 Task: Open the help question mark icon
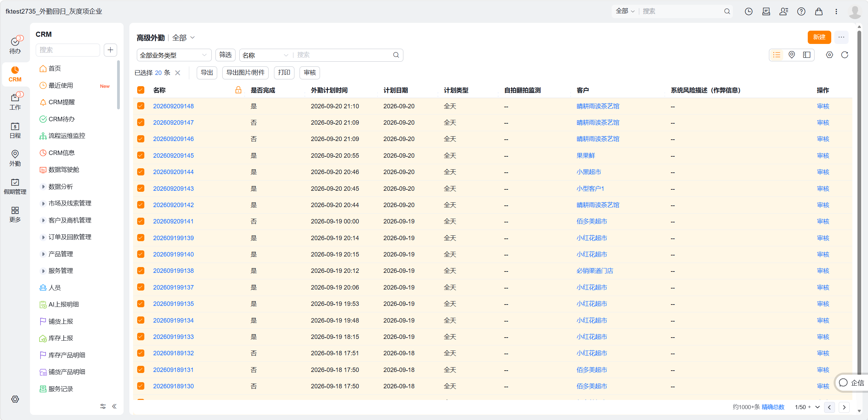tap(801, 11)
